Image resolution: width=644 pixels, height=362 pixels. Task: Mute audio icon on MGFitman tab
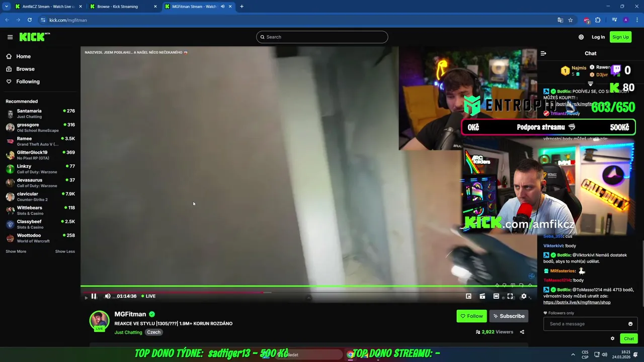(x=222, y=7)
